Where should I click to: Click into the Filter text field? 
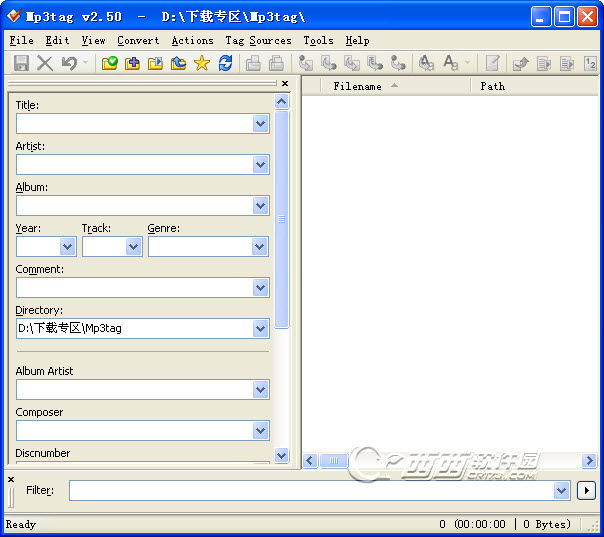click(310, 491)
